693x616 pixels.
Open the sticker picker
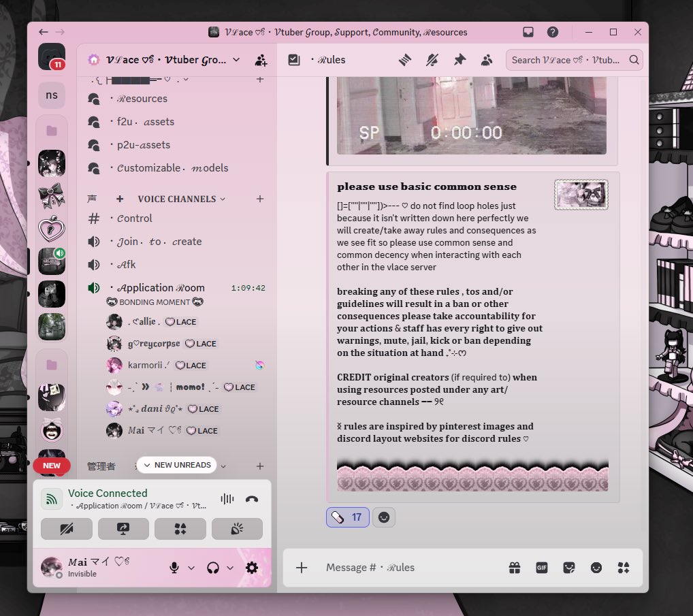pos(569,568)
